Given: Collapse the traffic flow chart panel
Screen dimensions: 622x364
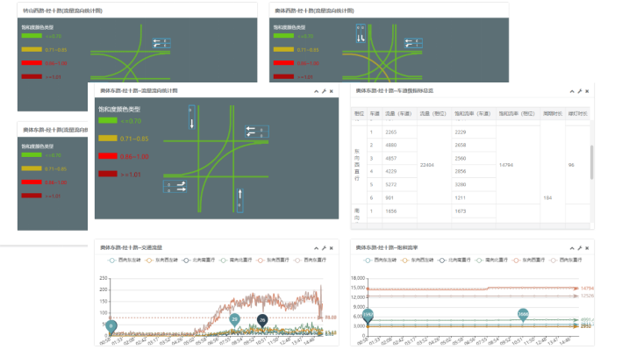Looking at the screenshot, I should coord(316,248).
